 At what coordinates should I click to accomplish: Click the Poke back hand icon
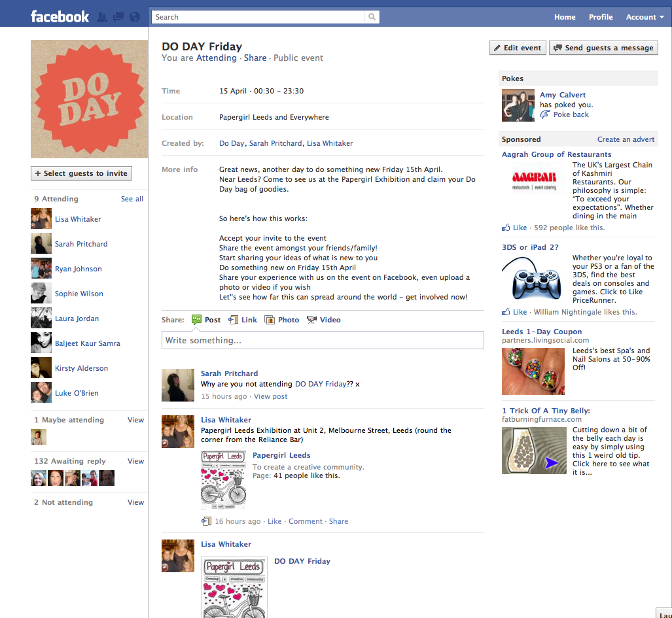pos(544,114)
